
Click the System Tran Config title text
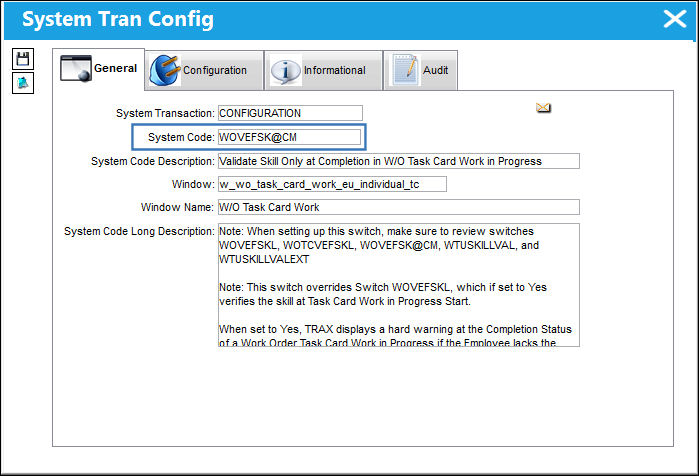(x=118, y=20)
